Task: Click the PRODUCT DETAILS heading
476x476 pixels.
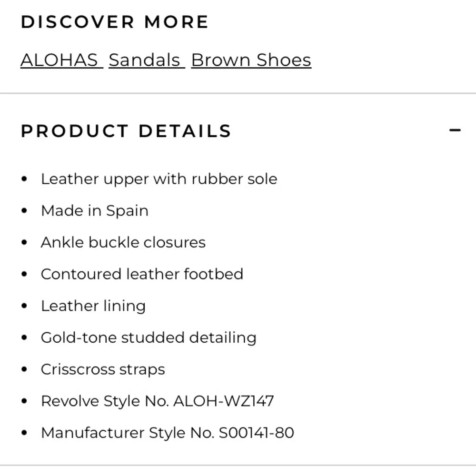Action: (x=126, y=131)
